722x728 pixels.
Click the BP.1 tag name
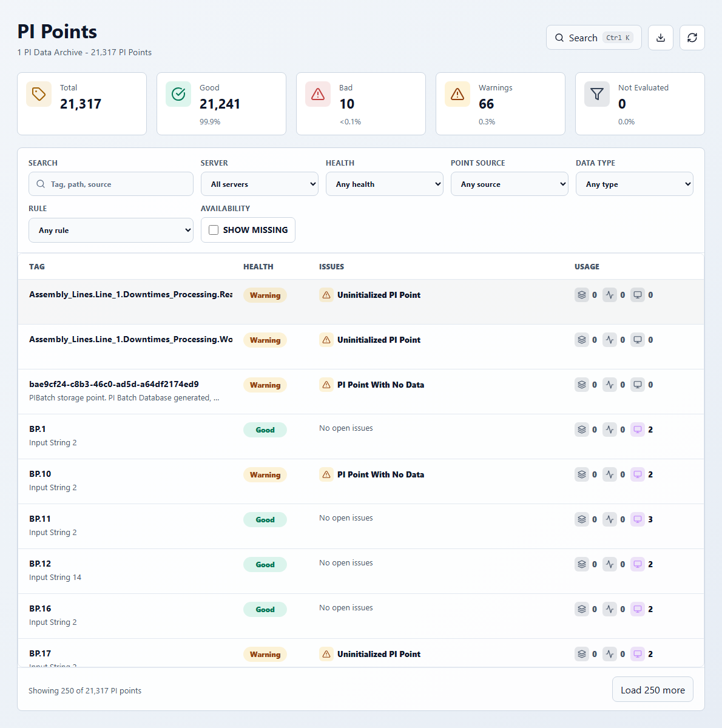click(38, 429)
